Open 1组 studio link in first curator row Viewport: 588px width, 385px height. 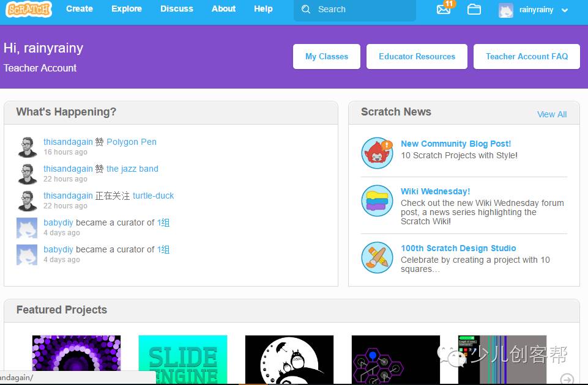(163, 222)
